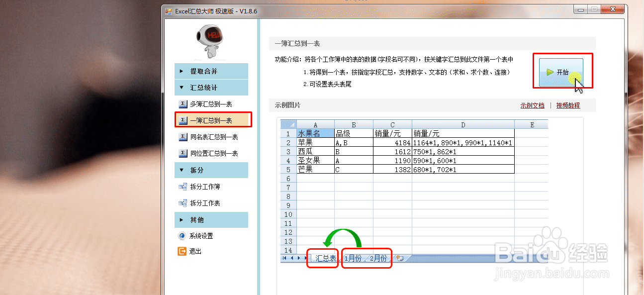
Task: Click the description line 可设置表头表尾
Action: click(x=327, y=85)
